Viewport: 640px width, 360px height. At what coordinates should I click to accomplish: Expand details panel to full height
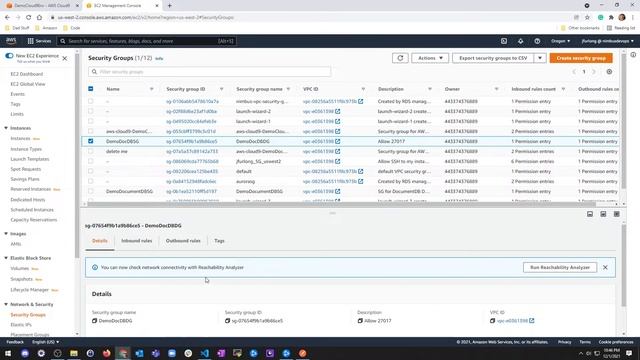click(x=617, y=214)
